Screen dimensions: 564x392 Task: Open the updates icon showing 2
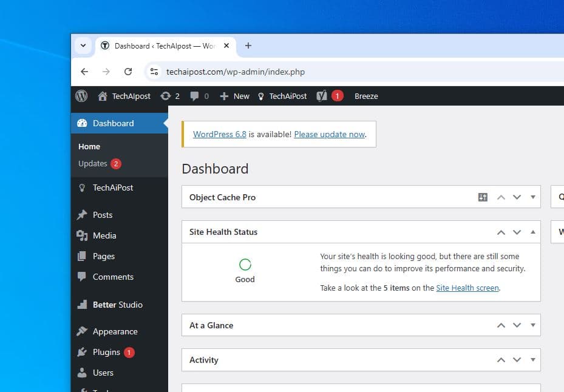tap(170, 96)
